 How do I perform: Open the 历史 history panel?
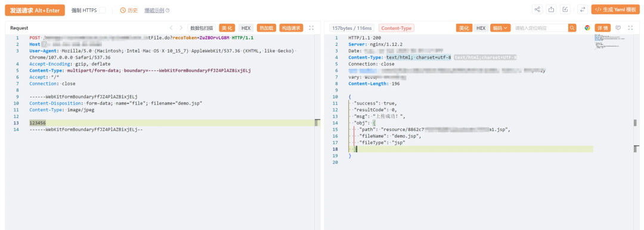129,10
